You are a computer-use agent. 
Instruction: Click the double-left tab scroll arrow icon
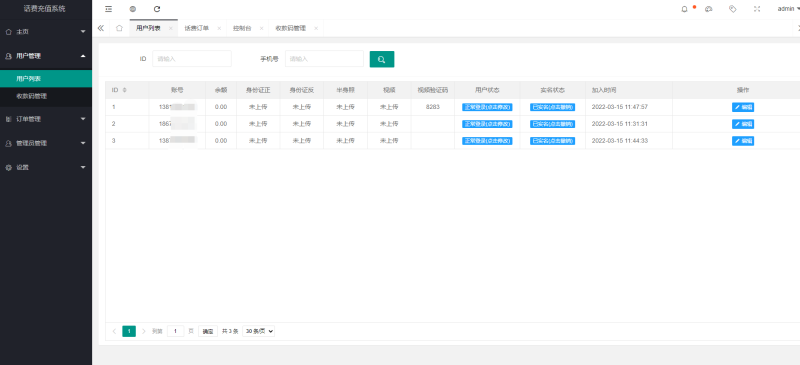[x=101, y=28]
